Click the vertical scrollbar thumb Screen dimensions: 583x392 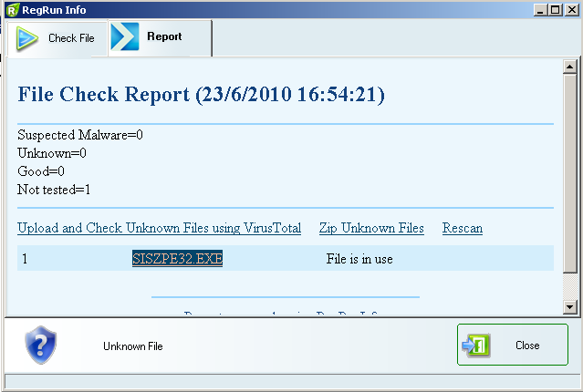tap(570, 173)
